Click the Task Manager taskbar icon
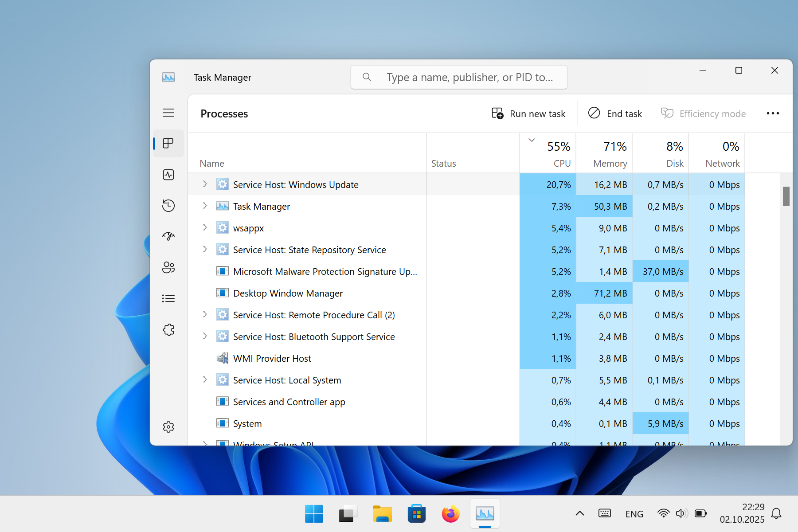The width and height of the screenshot is (798, 532). click(485, 514)
